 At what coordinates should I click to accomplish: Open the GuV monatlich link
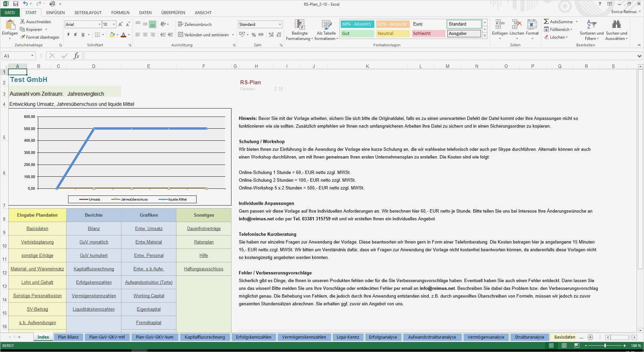click(94, 242)
